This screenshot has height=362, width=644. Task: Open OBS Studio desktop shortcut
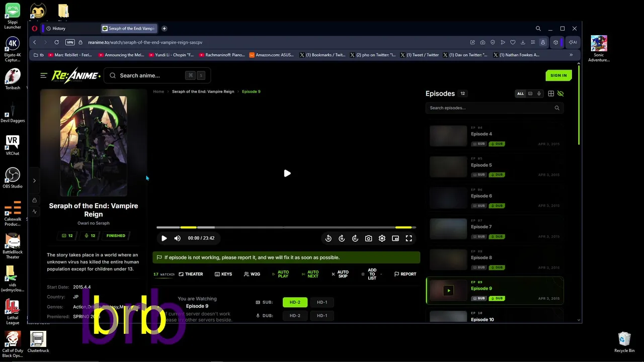coord(13,178)
